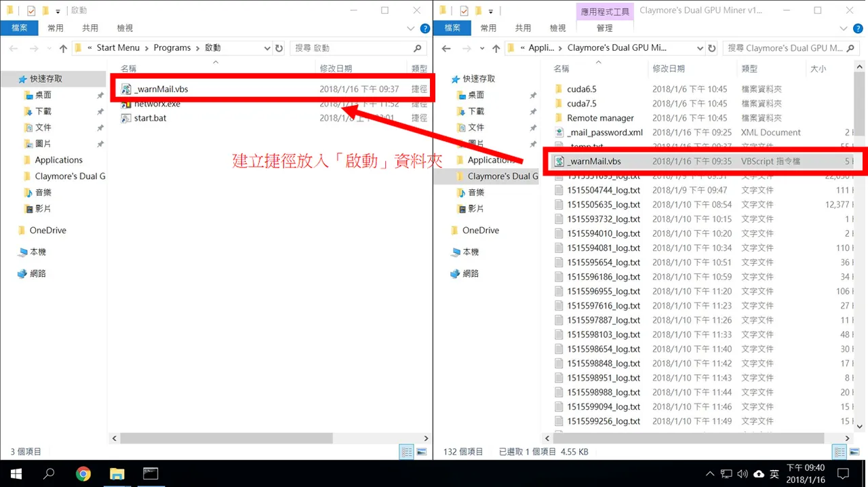Sort by 類型 column in Claymore window
This screenshot has width=868, height=487.
749,69
